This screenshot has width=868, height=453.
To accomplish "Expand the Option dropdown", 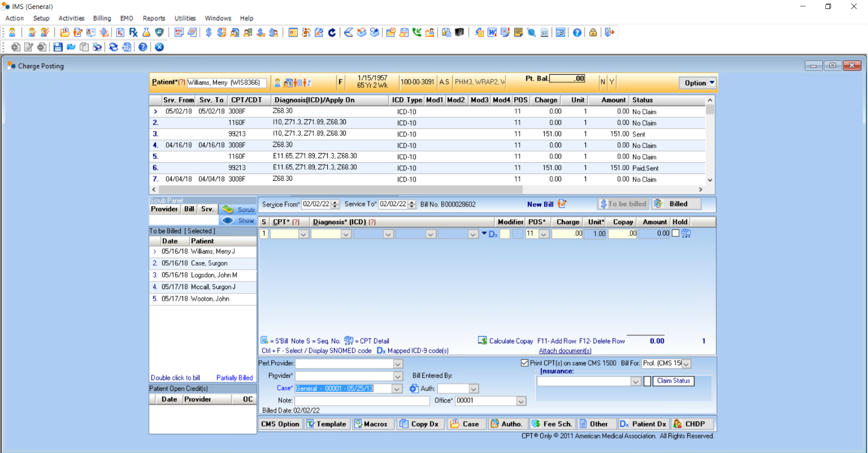I will (698, 83).
